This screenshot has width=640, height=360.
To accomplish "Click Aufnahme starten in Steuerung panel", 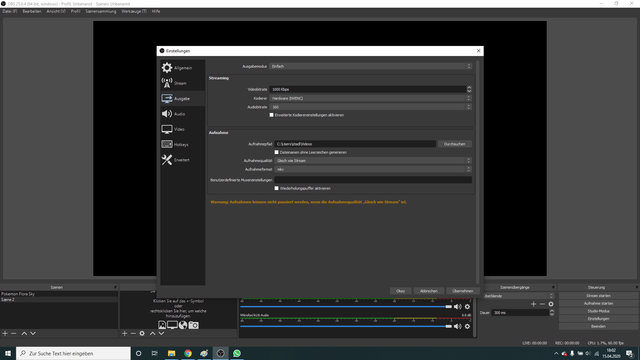I will click(x=598, y=304).
